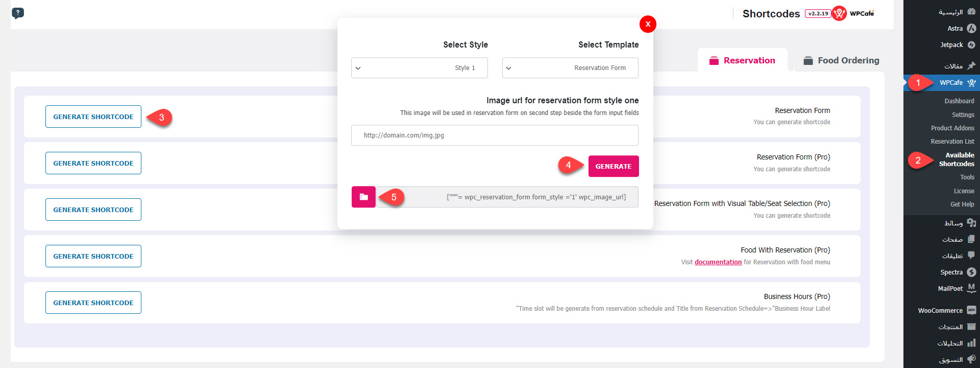The width and height of the screenshot is (980, 368).
Task: Generate shortcode for Business Hours (Pro)
Action: (93, 303)
